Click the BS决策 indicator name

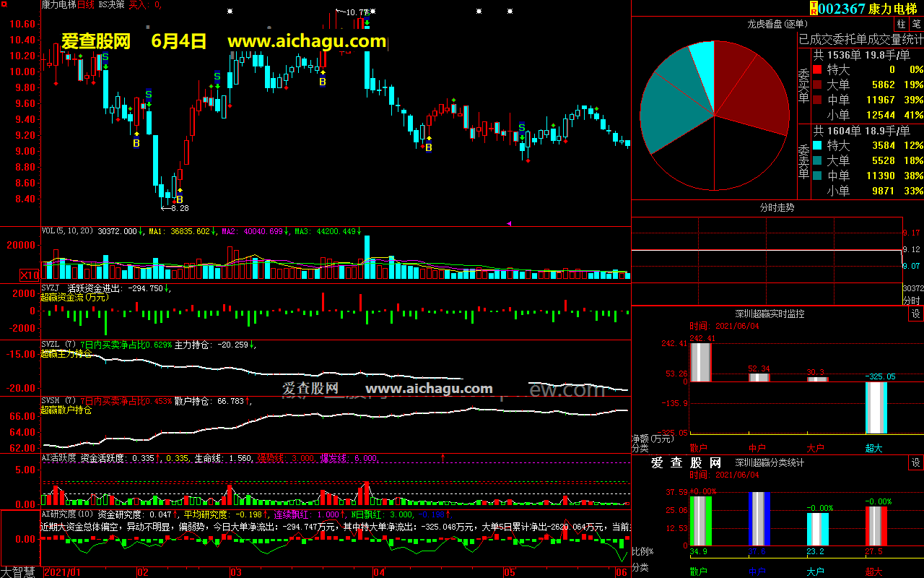click(x=111, y=4)
